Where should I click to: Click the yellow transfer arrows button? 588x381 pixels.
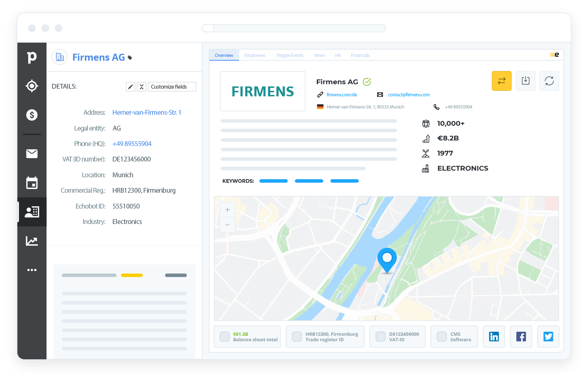[502, 81]
